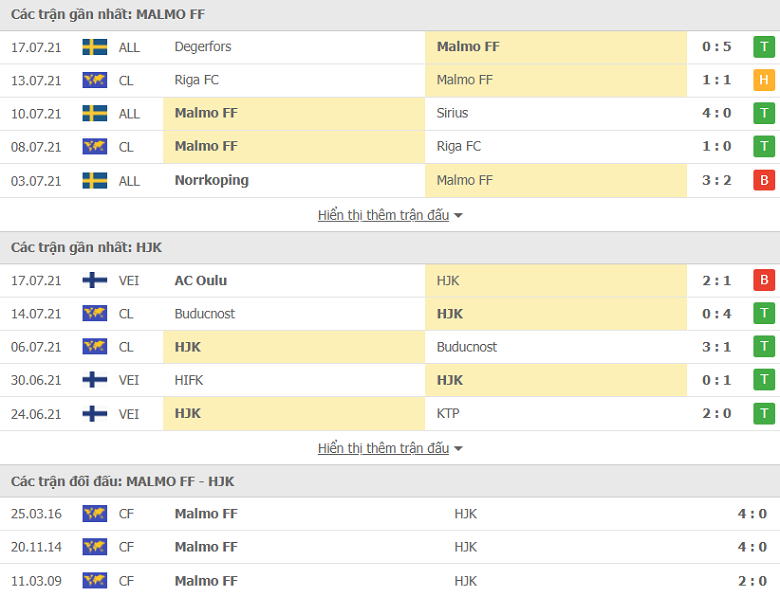Click header 'Các trận đối đầu: MALMO FF - HJK'

pos(122,482)
